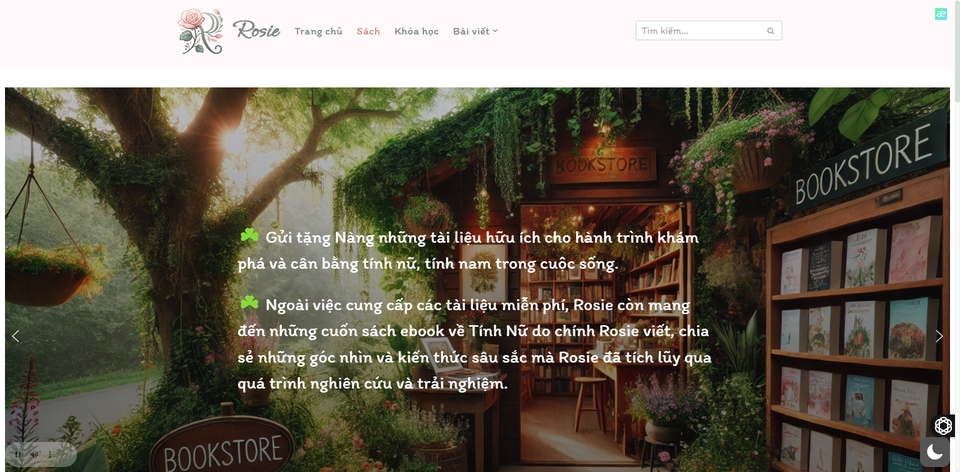The image size is (960, 472).
Task: Expand the Bài viết dropdown menu
Action: coord(475,31)
